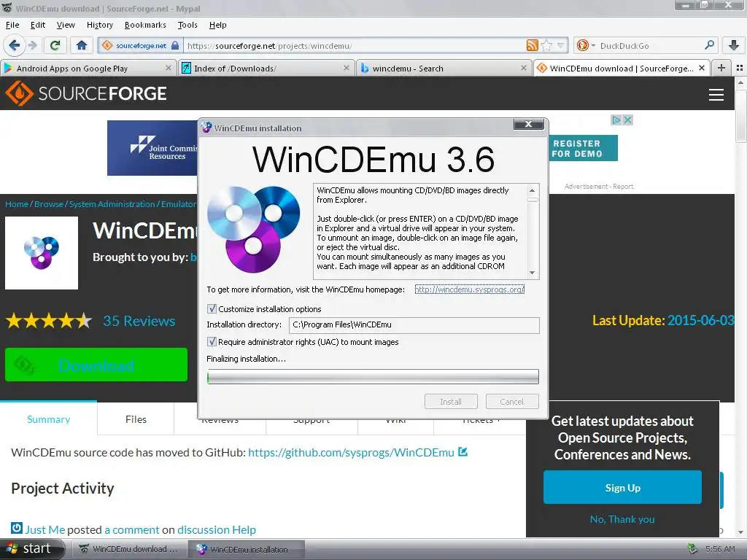The width and height of the screenshot is (747, 560).
Task: Close the WinCDEmu download SourceForge tab
Action: coord(702,68)
